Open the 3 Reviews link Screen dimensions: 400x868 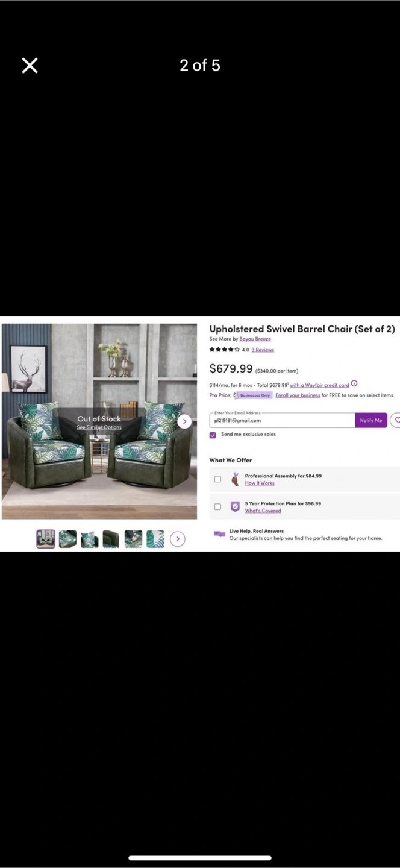[x=263, y=350]
